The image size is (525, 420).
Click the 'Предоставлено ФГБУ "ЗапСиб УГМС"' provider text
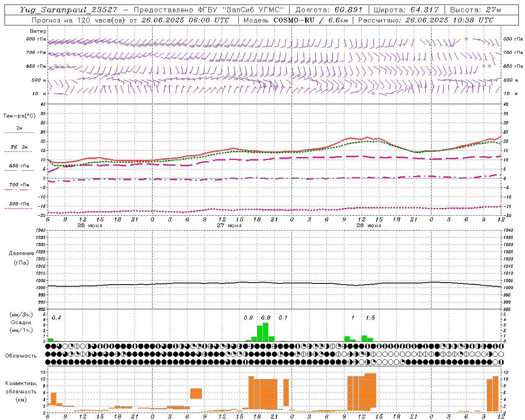(x=209, y=10)
